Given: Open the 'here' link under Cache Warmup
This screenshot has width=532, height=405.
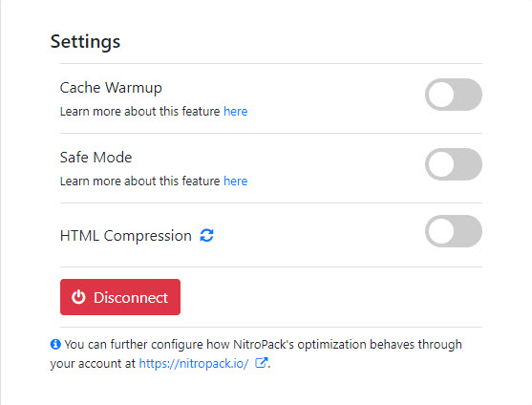Looking at the screenshot, I should point(236,111).
